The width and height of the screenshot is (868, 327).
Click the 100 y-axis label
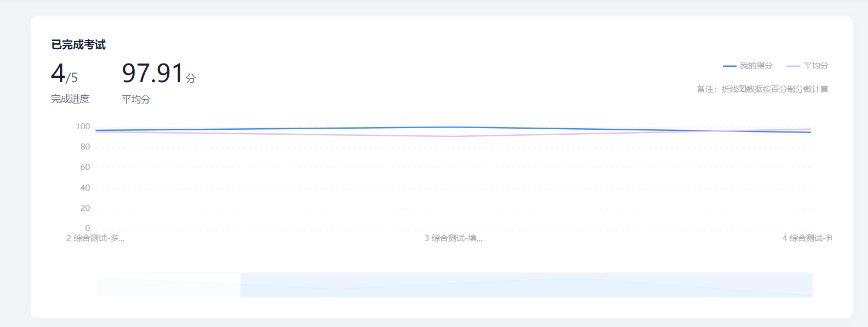[83, 127]
